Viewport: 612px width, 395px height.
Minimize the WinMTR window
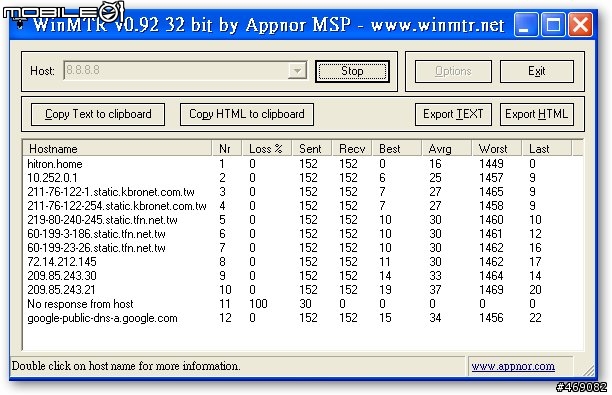click(x=526, y=25)
